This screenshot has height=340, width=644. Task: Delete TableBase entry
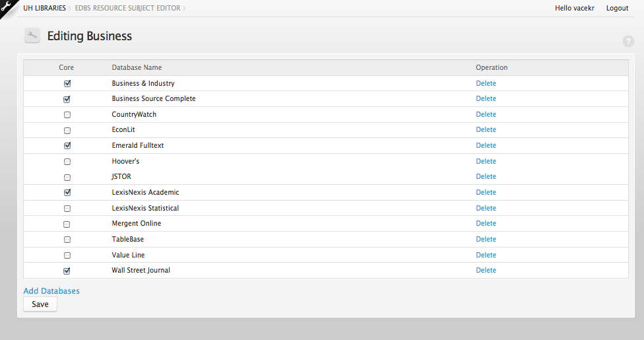[x=486, y=239]
